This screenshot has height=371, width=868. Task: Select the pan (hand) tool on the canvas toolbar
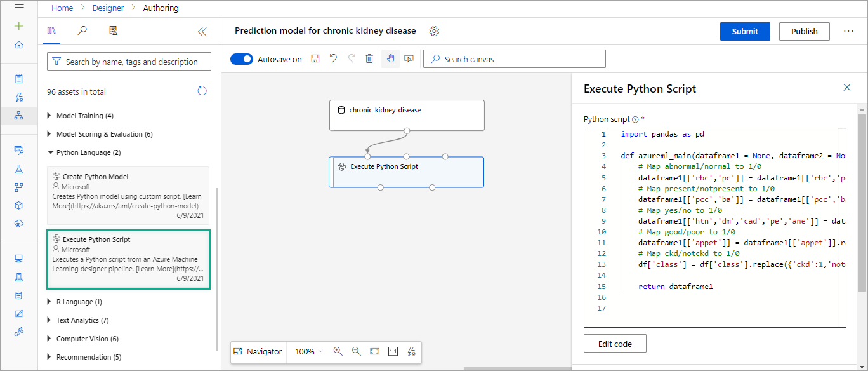[x=390, y=58]
